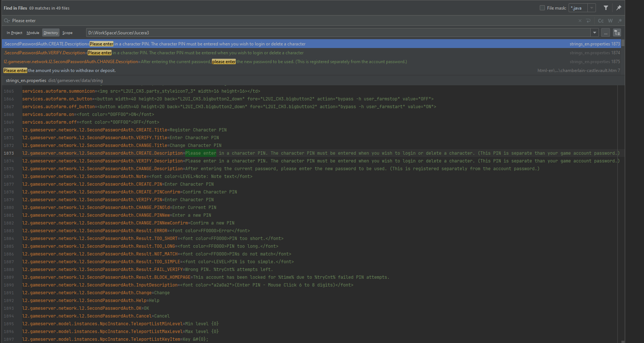Toggle recursive directory search icon
This screenshot has height=343, width=644.
(x=617, y=33)
